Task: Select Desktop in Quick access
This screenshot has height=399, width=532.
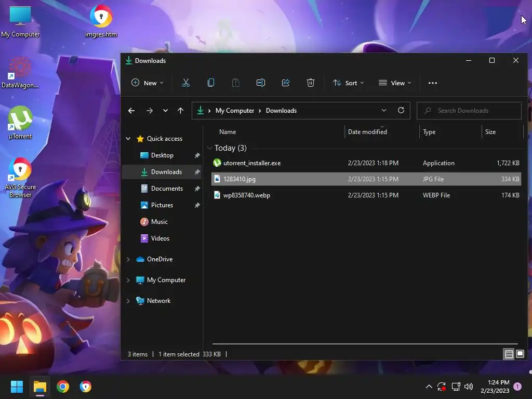Action: pyautogui.click(x=162, y=155)
